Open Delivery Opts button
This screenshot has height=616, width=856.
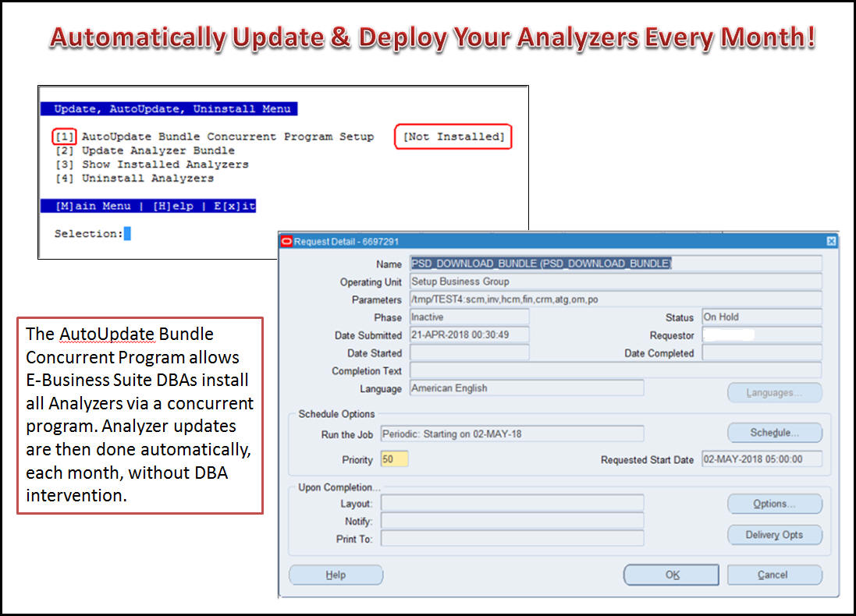pos(774,535)
